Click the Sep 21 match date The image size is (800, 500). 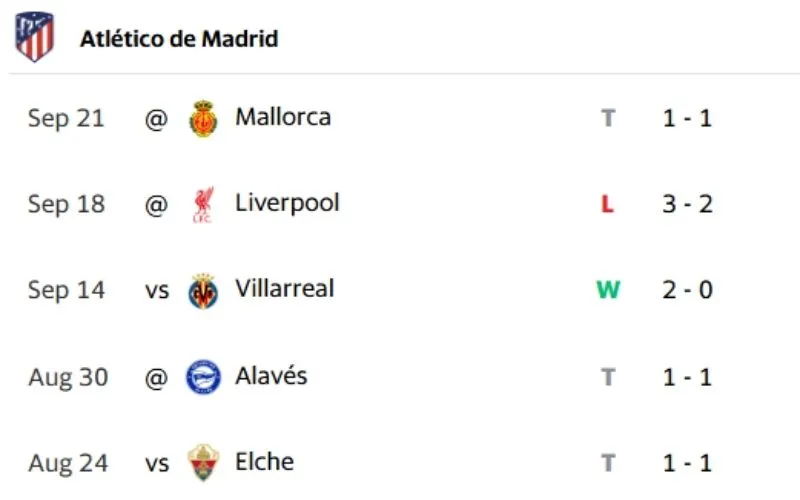click(x=66, y=118)
